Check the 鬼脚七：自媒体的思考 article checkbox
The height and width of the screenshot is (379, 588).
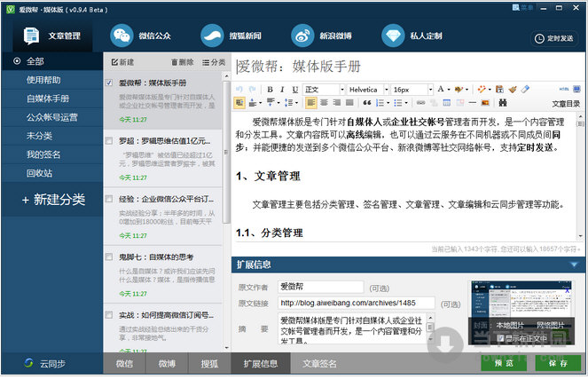click(109, 257)
